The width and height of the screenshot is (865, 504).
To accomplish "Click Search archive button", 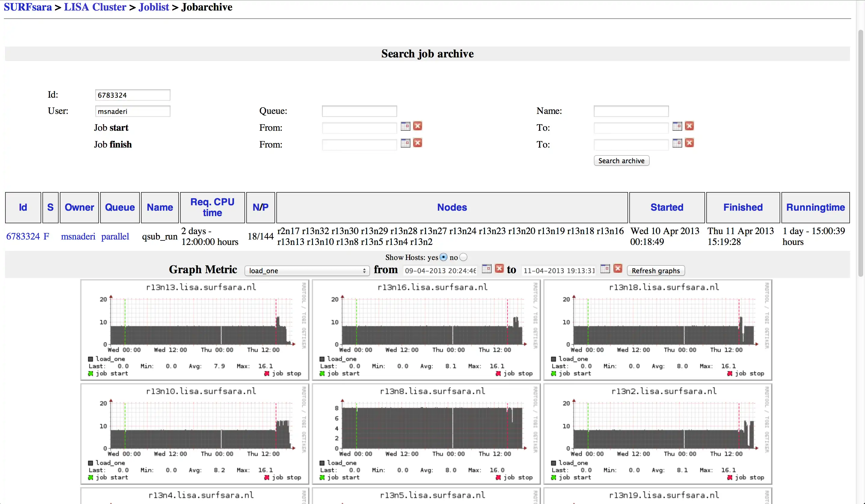I will click(x=621, y=161).
